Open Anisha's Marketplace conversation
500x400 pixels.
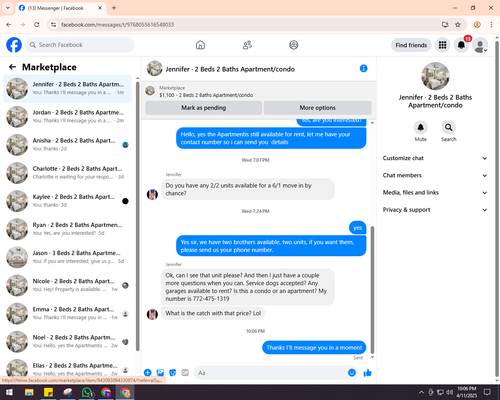(x=67, y=145)
